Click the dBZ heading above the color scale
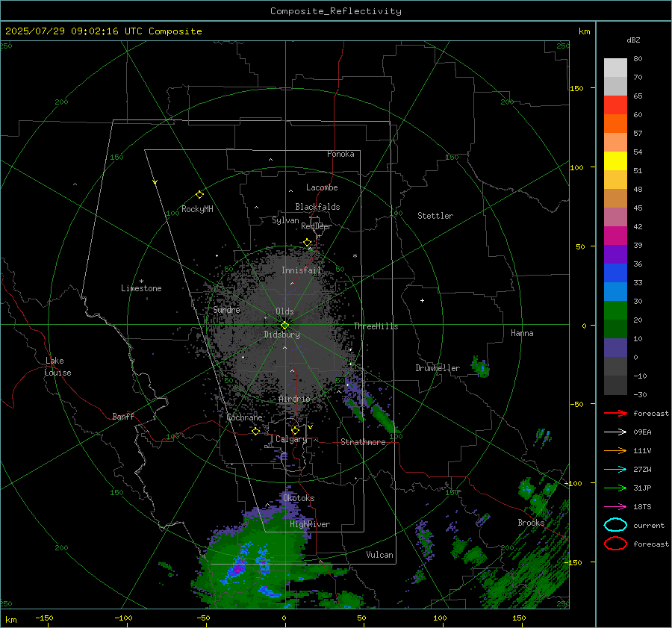Screen dimensions: 672x628 tap(633, 40)
